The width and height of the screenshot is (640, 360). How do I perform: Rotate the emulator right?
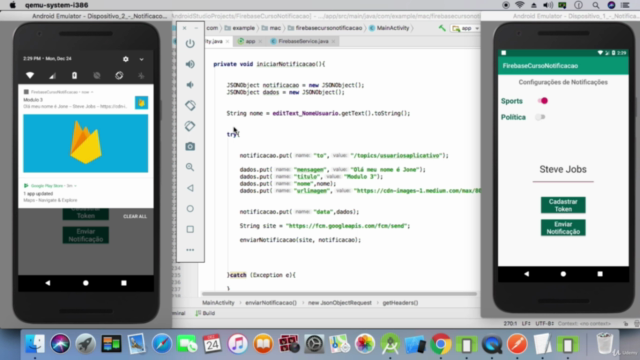coord(190,126)
